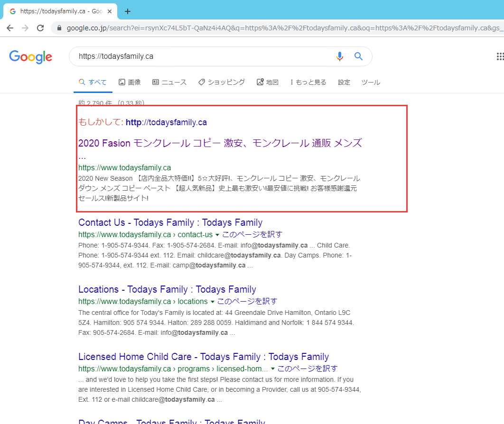Select the todaysfamily.ca browser tab
The image size is (504, 424).
point(60,11)
